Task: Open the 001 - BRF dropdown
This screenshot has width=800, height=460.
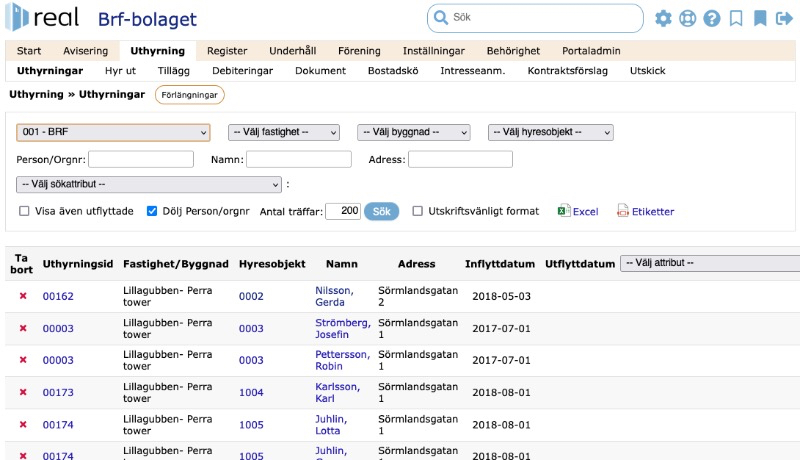Action: point(113,132)
